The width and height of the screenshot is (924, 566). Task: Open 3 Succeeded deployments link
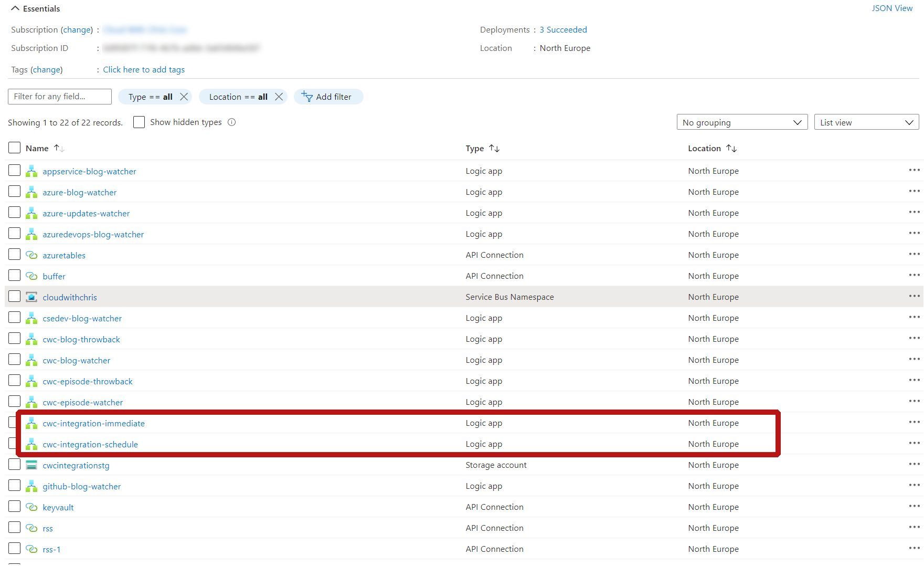point(563,30)
